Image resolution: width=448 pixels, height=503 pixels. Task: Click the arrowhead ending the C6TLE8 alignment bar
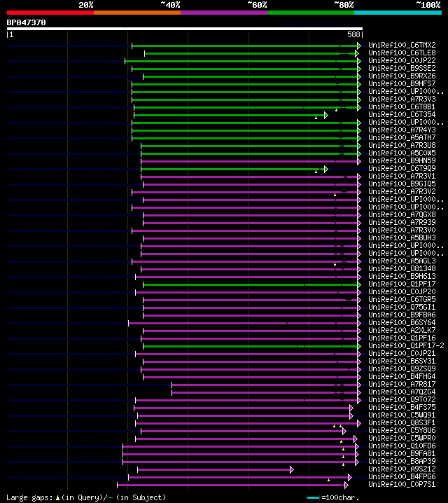357,53
